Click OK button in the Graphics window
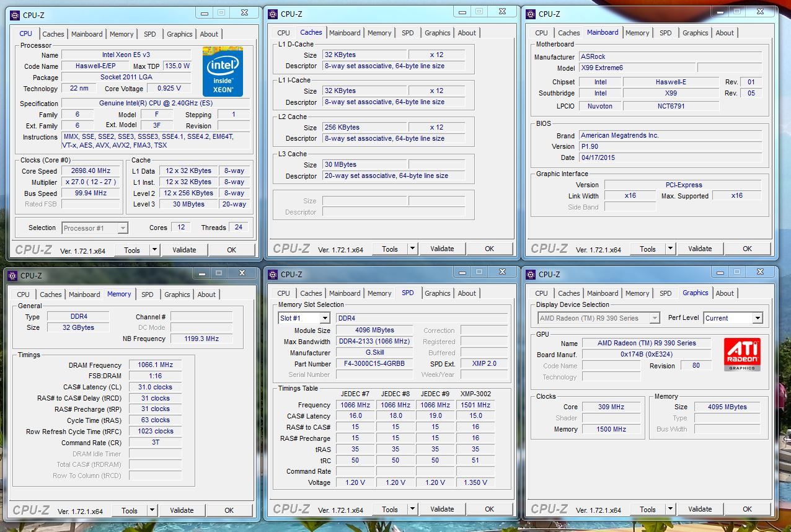Image resolution: width=791 pixels, height=532 pixels. click(x=747, y=509)
